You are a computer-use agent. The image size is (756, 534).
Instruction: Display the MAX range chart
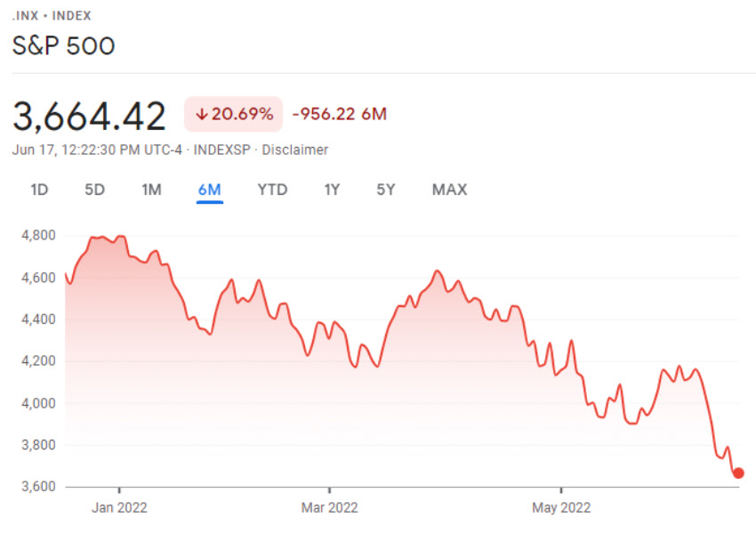pos(449,190)
